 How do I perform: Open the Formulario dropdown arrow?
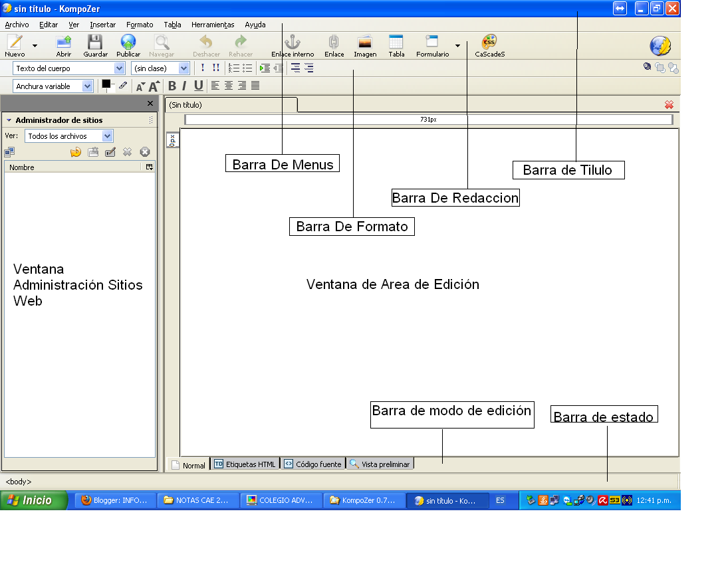(458, 45)
